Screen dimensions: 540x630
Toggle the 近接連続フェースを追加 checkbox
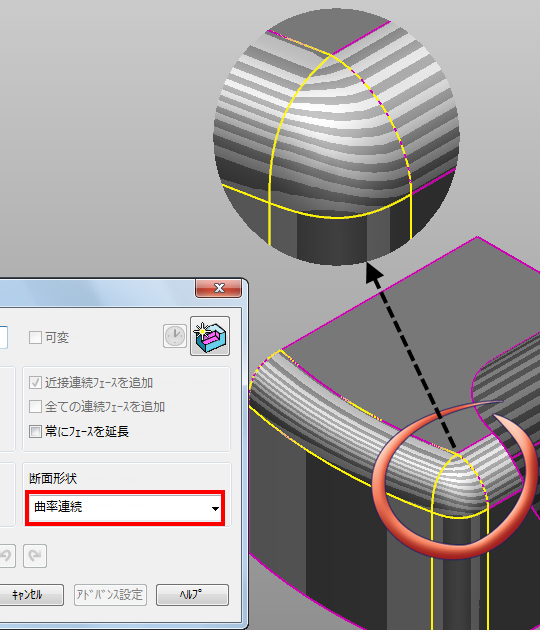(35, 382)
